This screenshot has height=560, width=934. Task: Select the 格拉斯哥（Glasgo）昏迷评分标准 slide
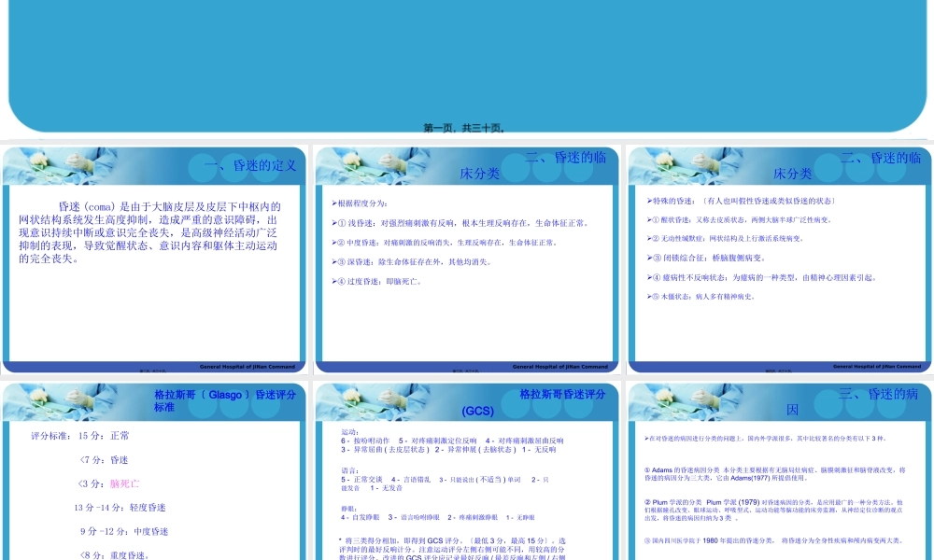coord(156,467)
